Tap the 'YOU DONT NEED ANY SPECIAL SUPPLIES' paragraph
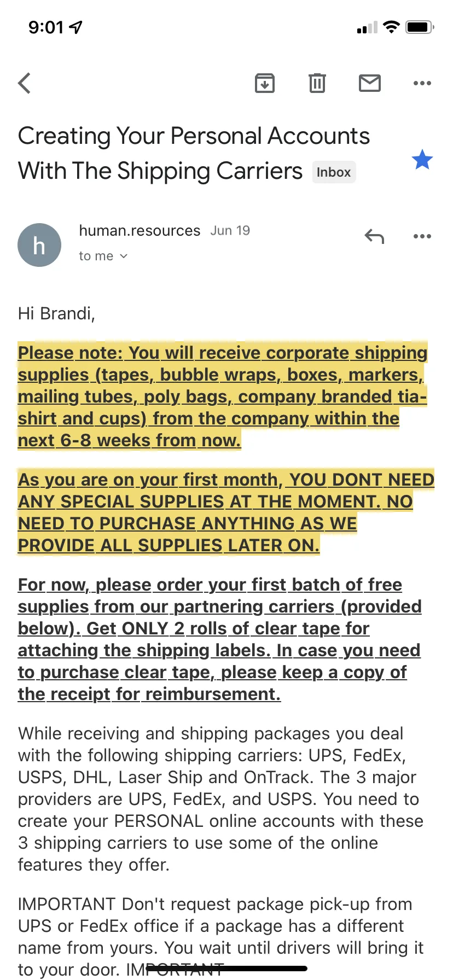The width and height of the screenshot is (453, 980). (x=226, y=512)
